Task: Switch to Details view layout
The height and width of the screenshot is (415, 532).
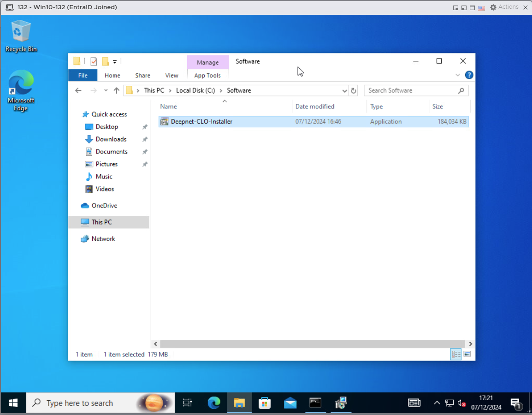Action: [455, 354]
